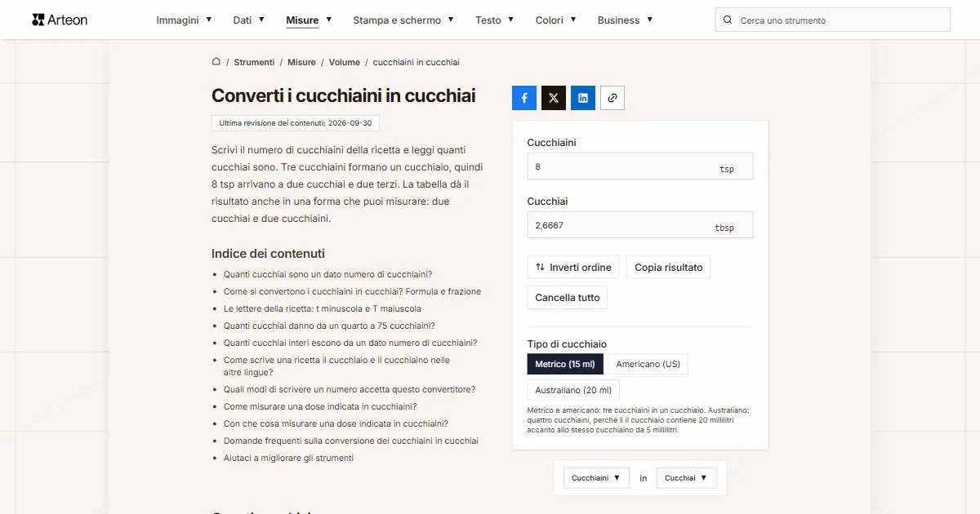
Task: Click the 'Indice dei contenuti' heading
Action: coord(268,254)
